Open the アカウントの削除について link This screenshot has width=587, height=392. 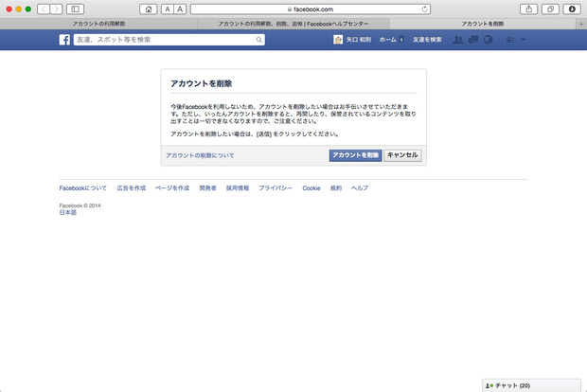click(x=200, y=154)
